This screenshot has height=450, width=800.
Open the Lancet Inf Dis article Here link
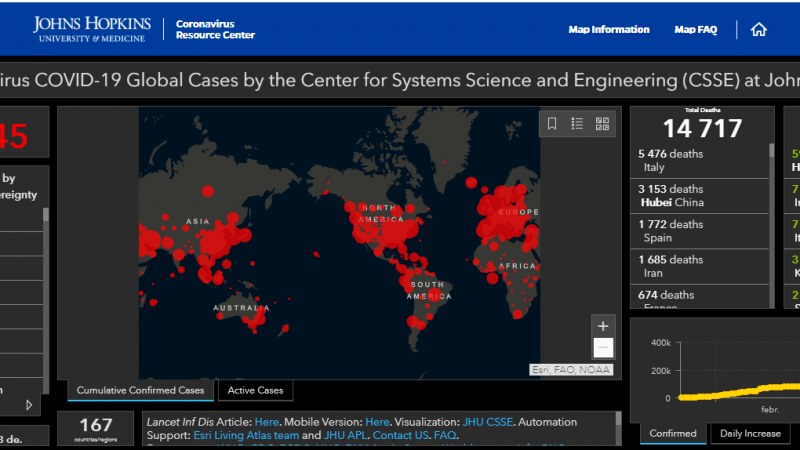[x=266, y=422]
